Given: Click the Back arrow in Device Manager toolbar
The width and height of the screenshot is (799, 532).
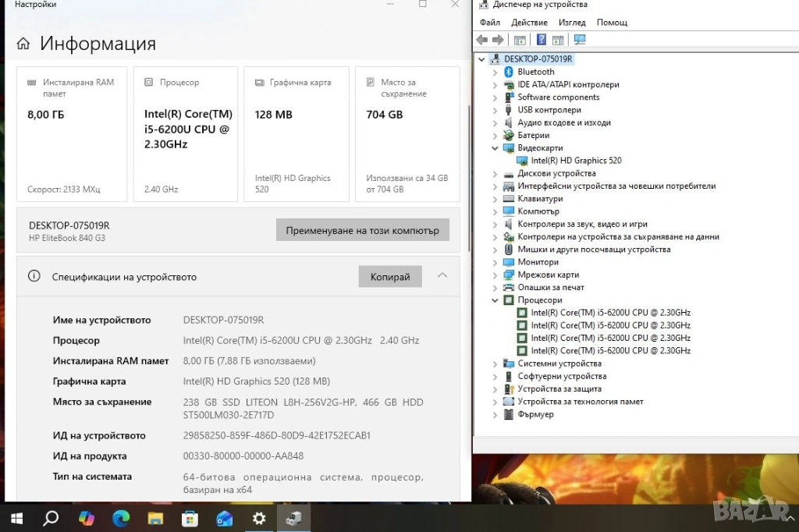Looking at the screenshot, I should pos(482,40).
